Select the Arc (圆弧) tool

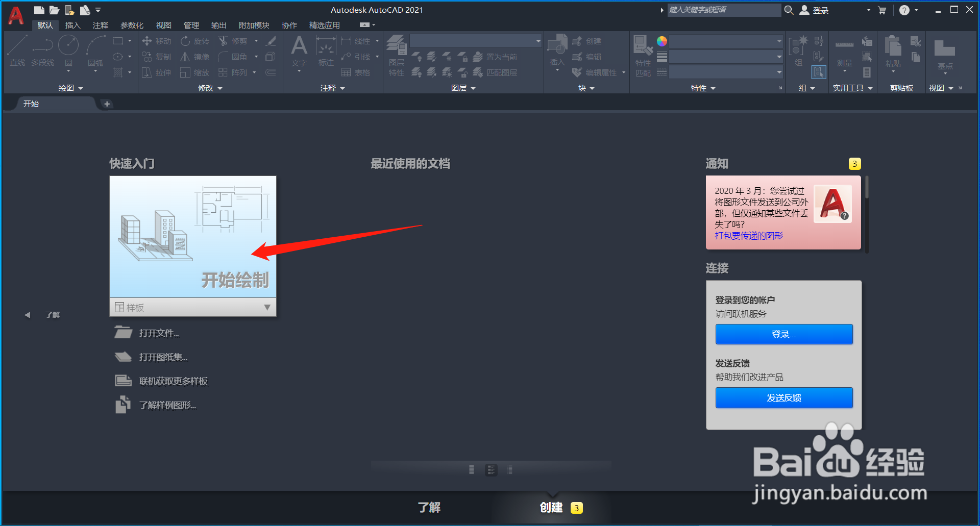click(x=95, y=51)
